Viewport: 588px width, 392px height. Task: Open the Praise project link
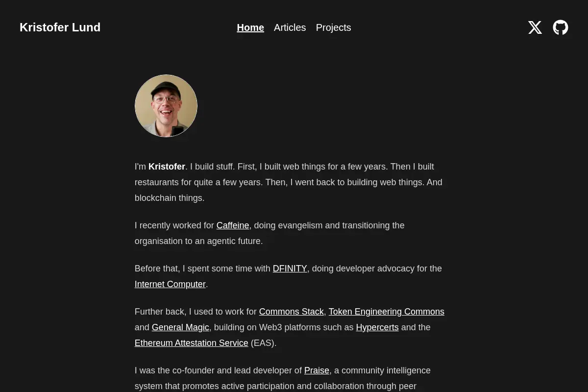click(x=317, y=370)
